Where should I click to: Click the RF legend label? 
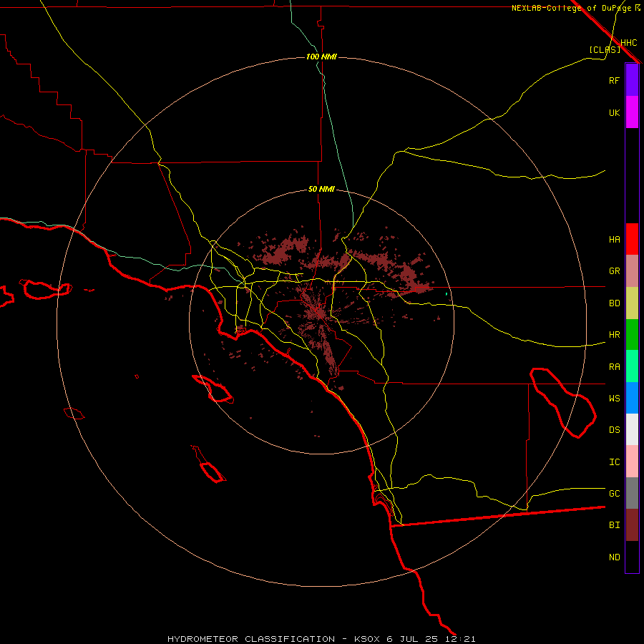click(x=614, y=80)
